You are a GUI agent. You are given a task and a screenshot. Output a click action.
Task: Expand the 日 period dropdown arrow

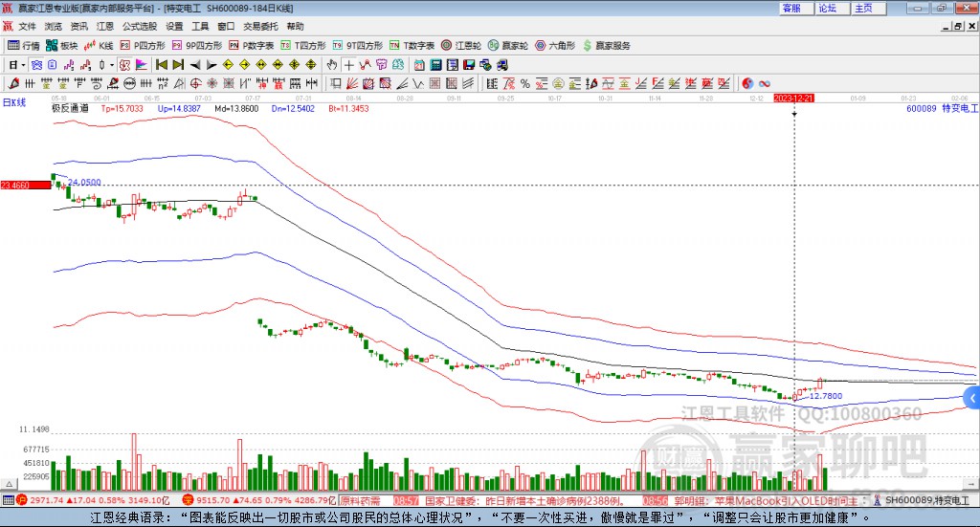click(x=22, y=65)
